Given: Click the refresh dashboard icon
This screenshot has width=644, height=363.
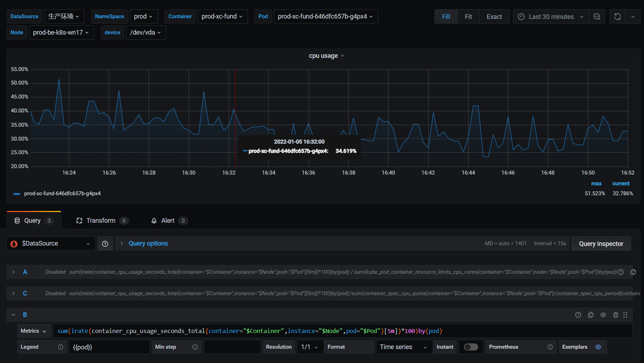Looking at the screenshot, I should click(617, 17).
